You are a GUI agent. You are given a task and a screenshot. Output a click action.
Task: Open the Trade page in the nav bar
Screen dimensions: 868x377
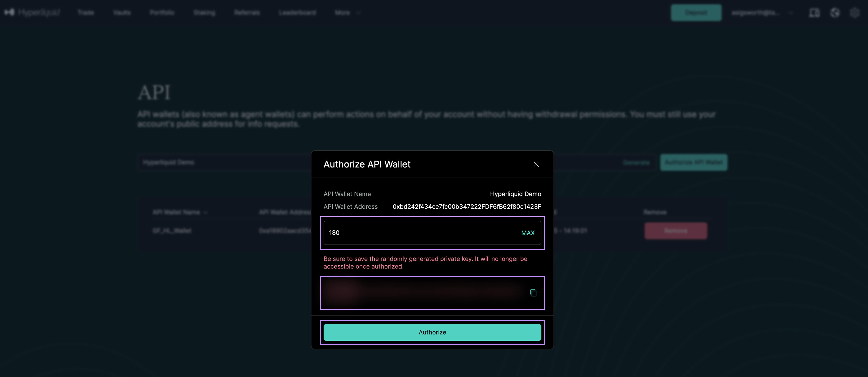(86, 12)
